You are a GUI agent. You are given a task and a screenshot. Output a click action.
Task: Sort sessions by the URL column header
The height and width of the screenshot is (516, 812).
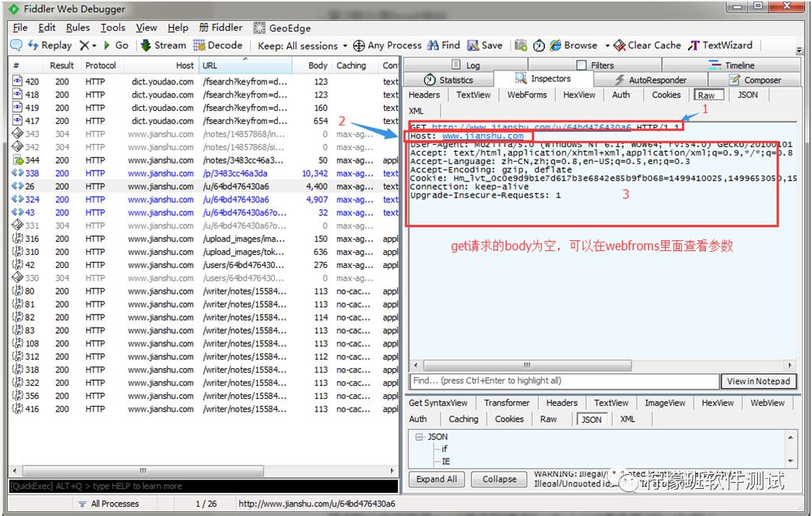[x=245, y=66]
